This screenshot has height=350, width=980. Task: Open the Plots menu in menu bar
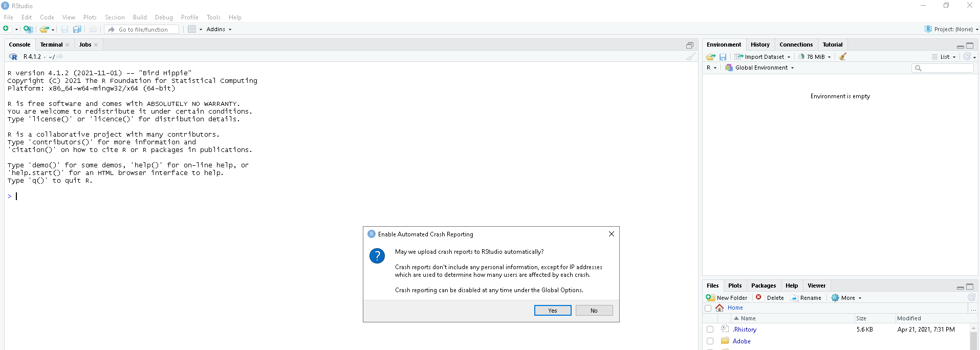point(90,17)
